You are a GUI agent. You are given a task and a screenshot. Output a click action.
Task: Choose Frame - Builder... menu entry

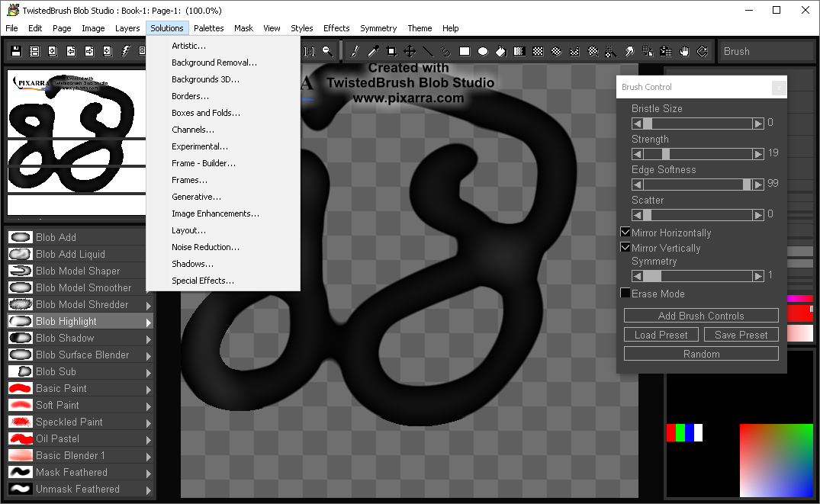pos(223,163)
